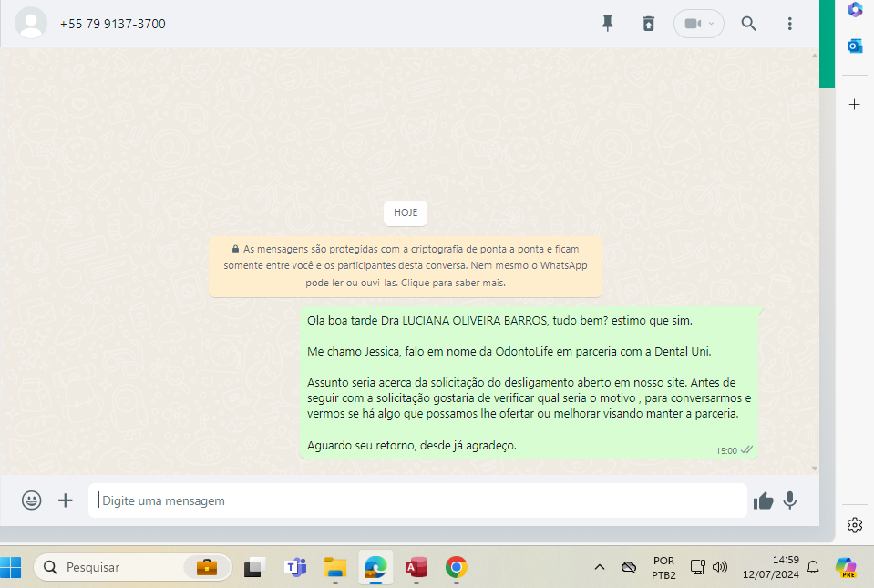Open the Microsoft Teams taskbar icon
The width and height of the screenshot is (874, 588).
pos(295,567)
